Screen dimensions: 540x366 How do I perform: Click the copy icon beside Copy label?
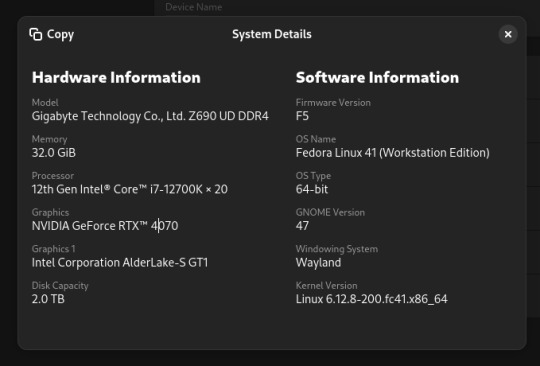click(36, 34)
